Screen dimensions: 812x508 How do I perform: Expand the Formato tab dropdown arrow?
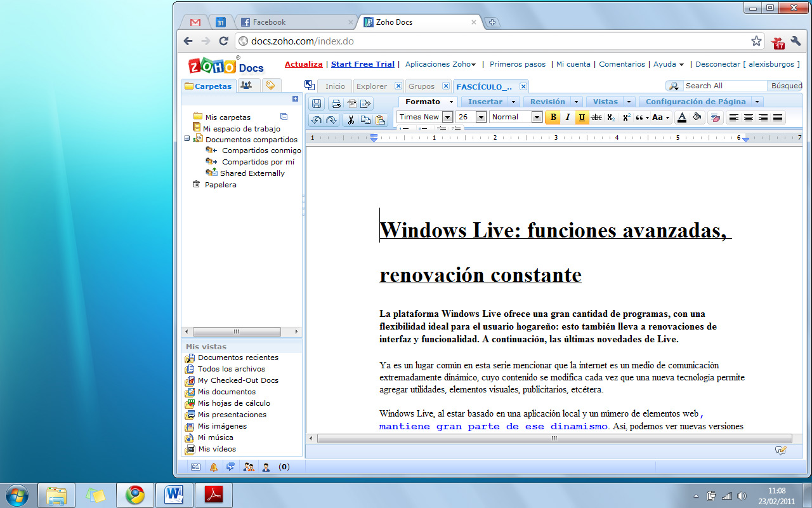451,102
